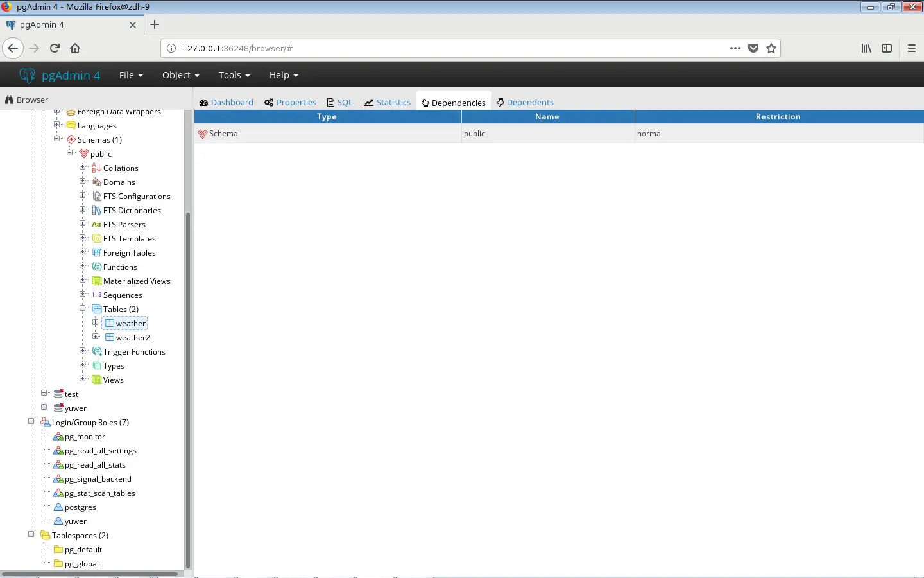
Task: Open the Help menu
Action: 284,75
